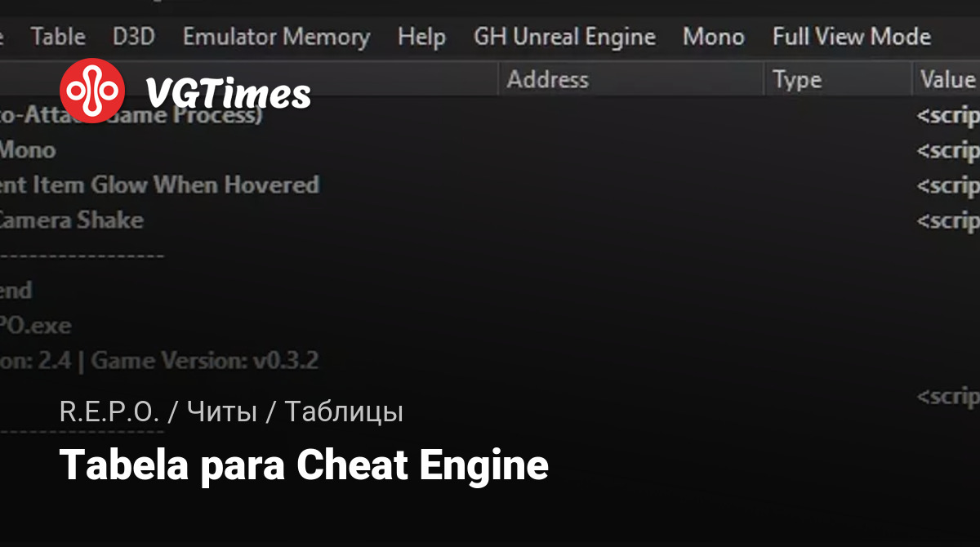Click the VGTimes site name text

coord(227,92)
